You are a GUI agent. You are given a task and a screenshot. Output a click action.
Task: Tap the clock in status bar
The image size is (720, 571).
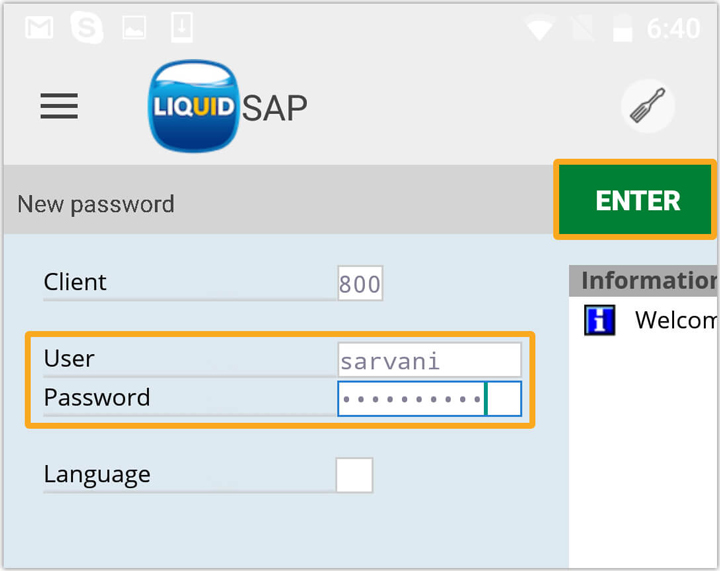673,29
